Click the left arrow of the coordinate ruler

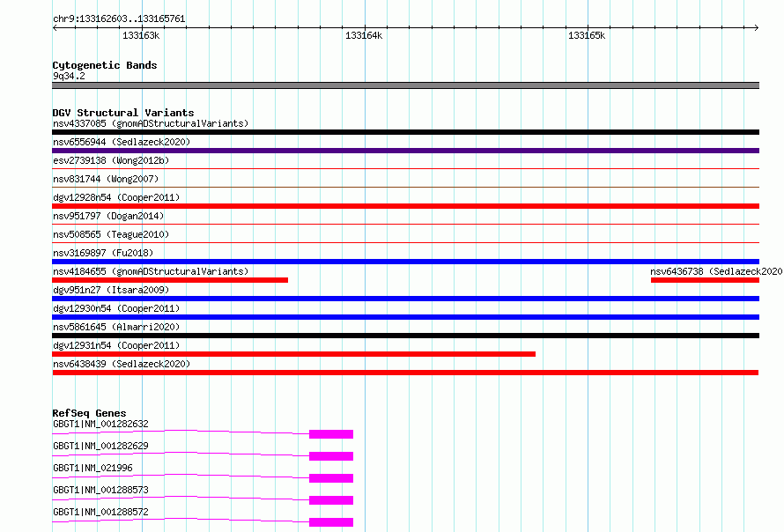[x=55, y=28]
